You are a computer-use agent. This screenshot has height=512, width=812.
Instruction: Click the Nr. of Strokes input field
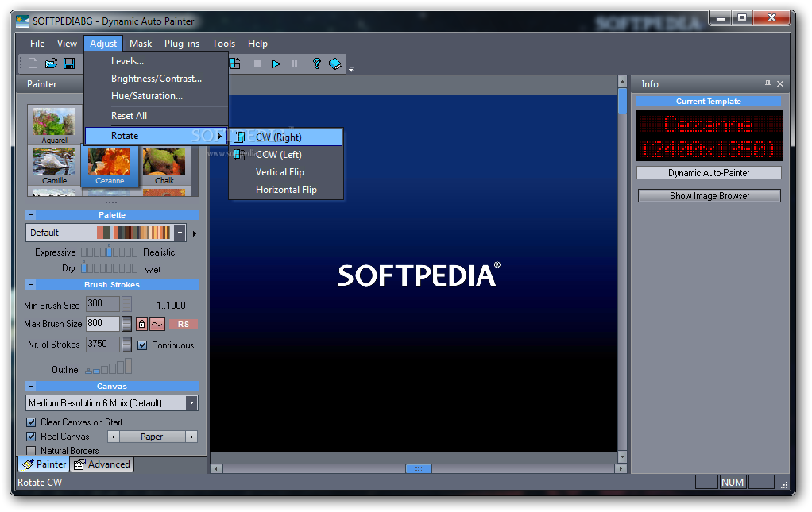[x=102, y=345]
